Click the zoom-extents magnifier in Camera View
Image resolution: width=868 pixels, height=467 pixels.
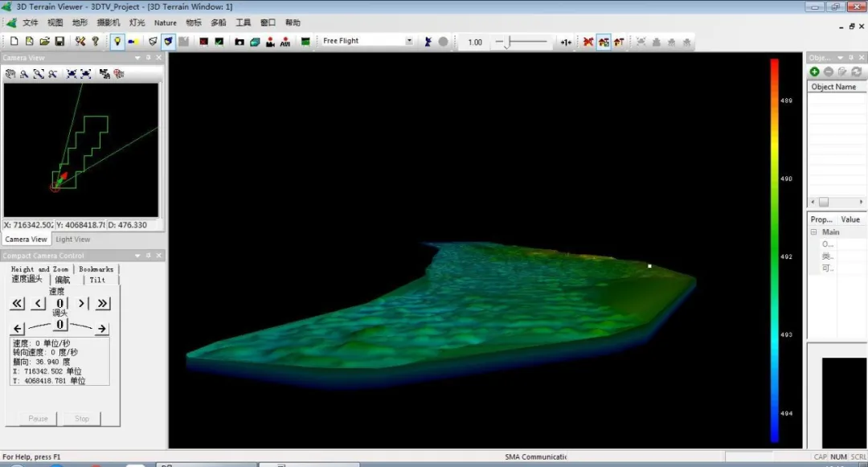(x=39, y=74)
